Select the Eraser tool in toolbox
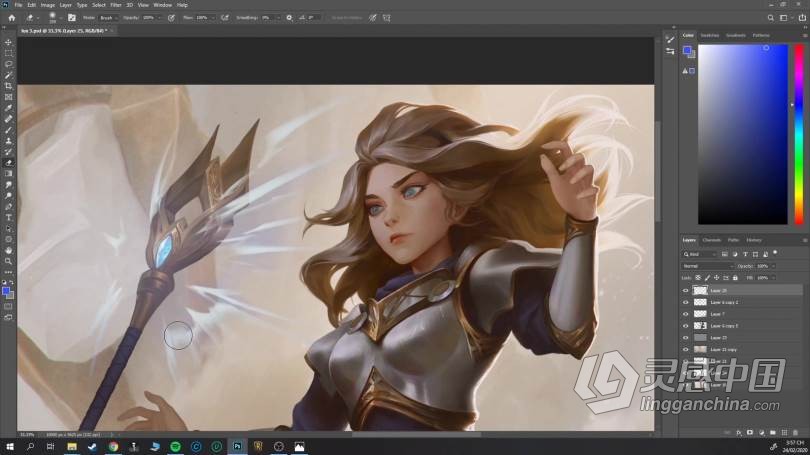The width and height of the screenshot is (810, 455). pos(8,163)
